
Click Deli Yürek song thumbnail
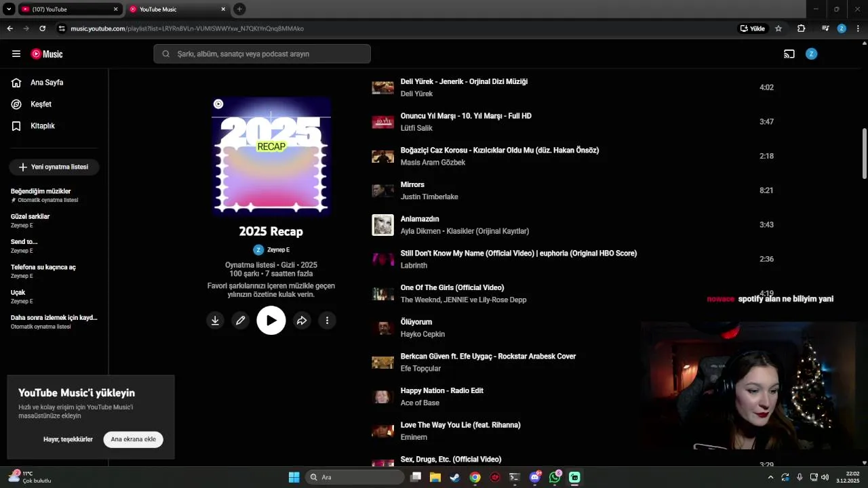pyautogui.click(x=382, y=87)
